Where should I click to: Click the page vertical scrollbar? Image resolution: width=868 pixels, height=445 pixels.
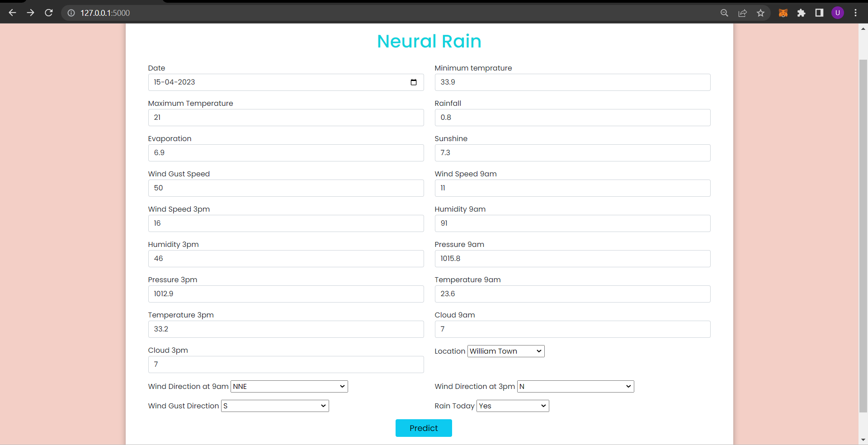point(863,235)
